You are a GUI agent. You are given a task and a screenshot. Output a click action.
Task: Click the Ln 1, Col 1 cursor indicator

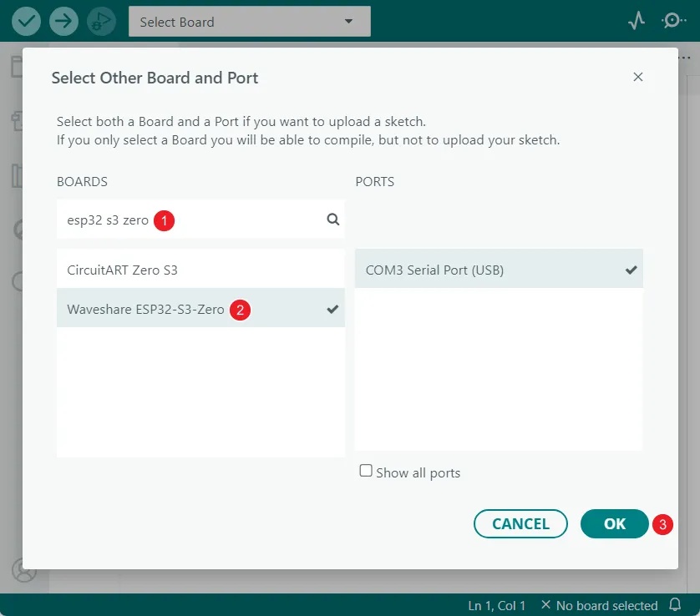click(497, 605)
